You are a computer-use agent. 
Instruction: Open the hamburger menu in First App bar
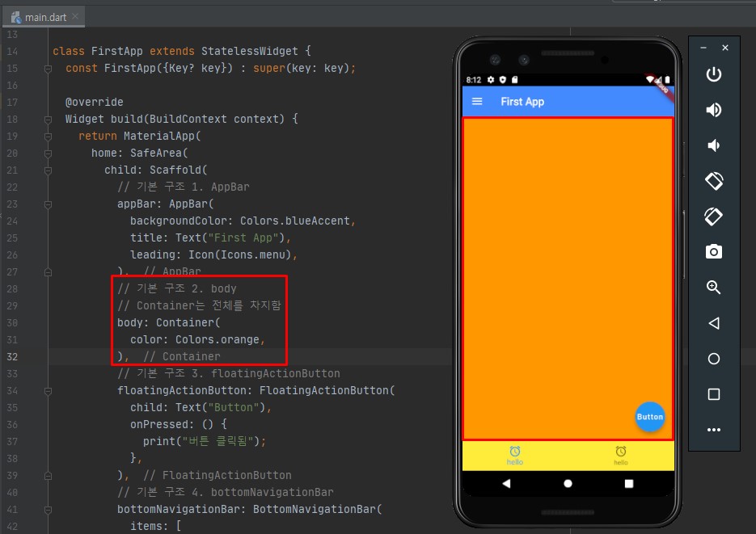(477, 101)
